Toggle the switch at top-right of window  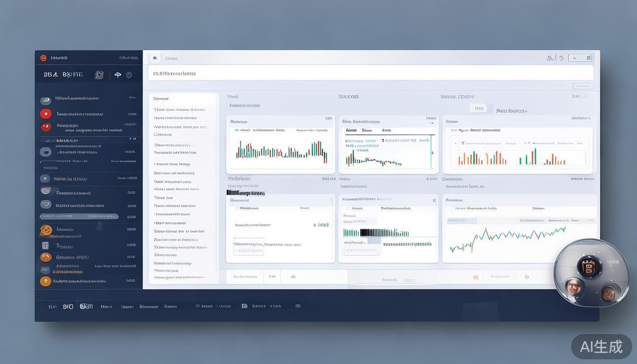tap(580, 58)
